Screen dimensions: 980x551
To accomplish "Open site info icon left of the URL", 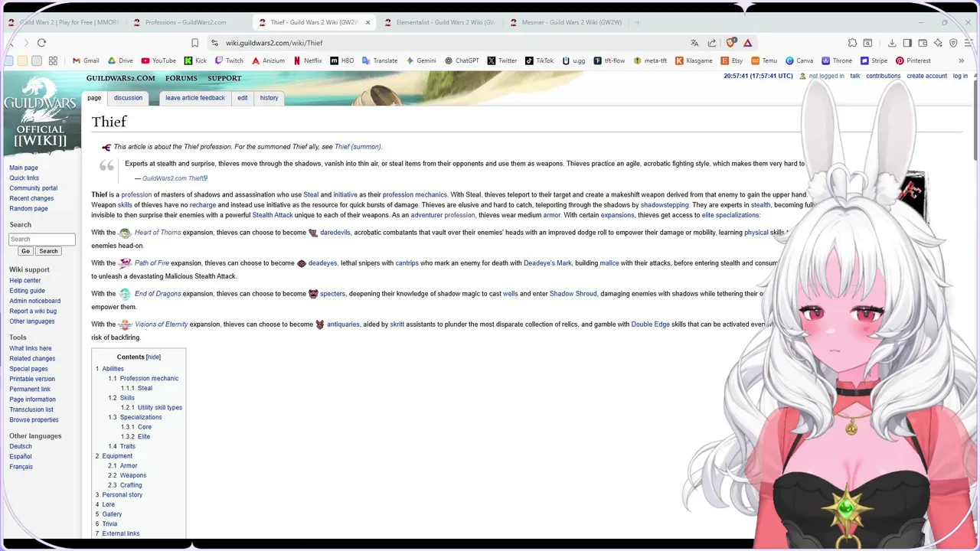I will (215, 43).
